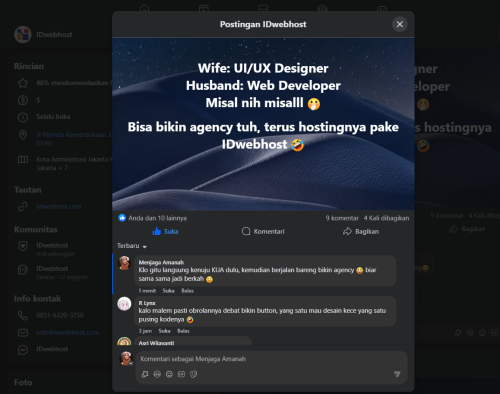This screenshot has height=394, width=500.
Task: Open the Terbaru comment sort dropdown
Action: click(132, 246)
